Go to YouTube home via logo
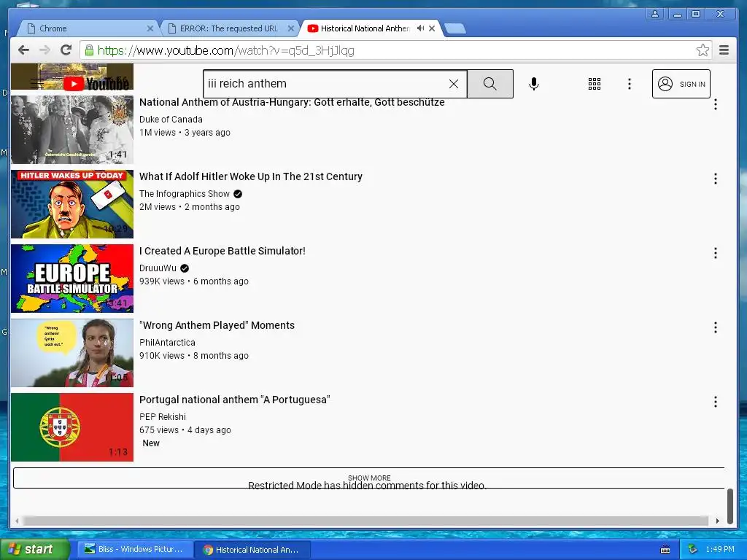 click(97, 84)
